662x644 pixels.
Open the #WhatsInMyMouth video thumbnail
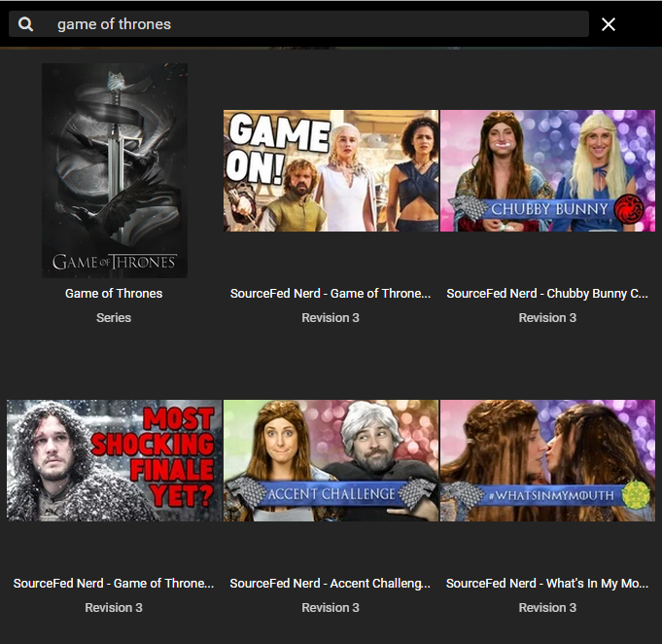(547, 460)
